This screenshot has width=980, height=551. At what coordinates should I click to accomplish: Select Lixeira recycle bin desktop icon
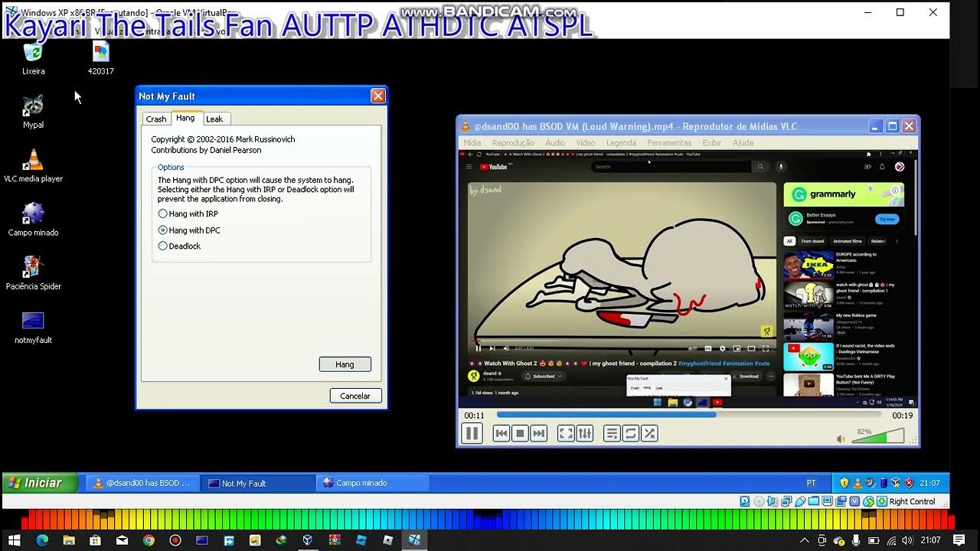33,59
